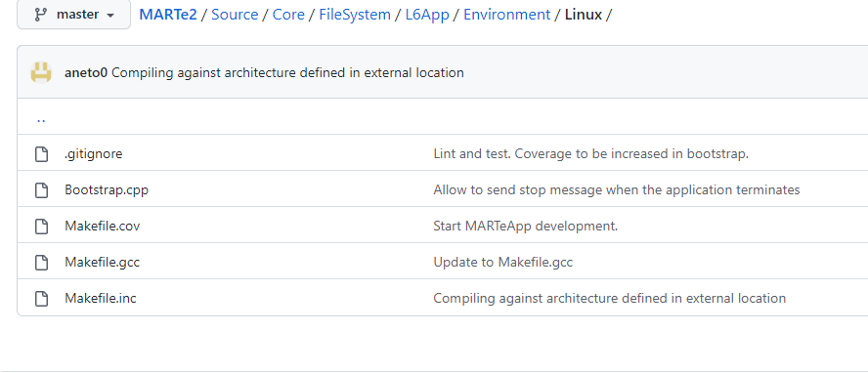Open the FileSystem breadcrumb link
The image size is (868, 373).
pyautogui.click(x=355, y=15)
